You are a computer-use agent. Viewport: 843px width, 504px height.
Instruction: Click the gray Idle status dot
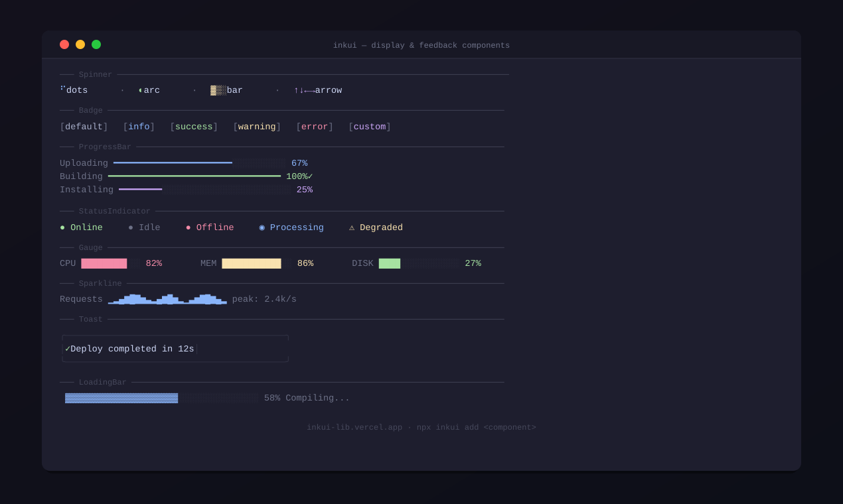click(x=131, y=227)
